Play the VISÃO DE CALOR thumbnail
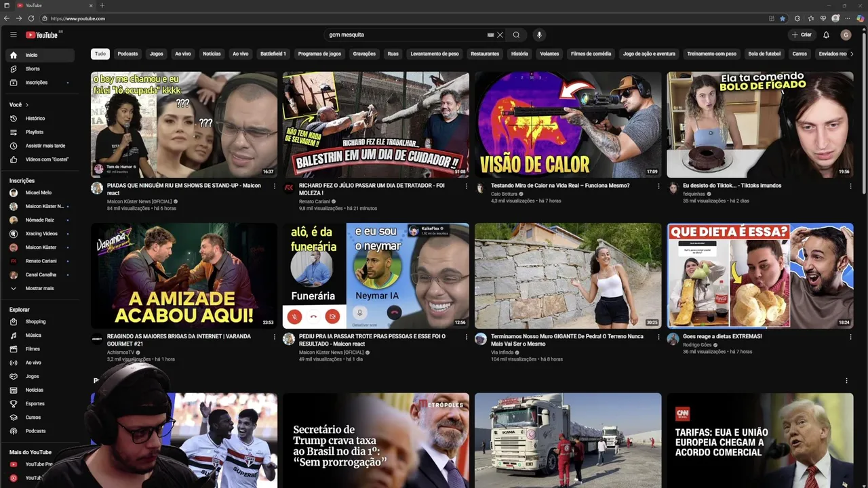Viewport: 868px width, 488px height. point(568,125)
